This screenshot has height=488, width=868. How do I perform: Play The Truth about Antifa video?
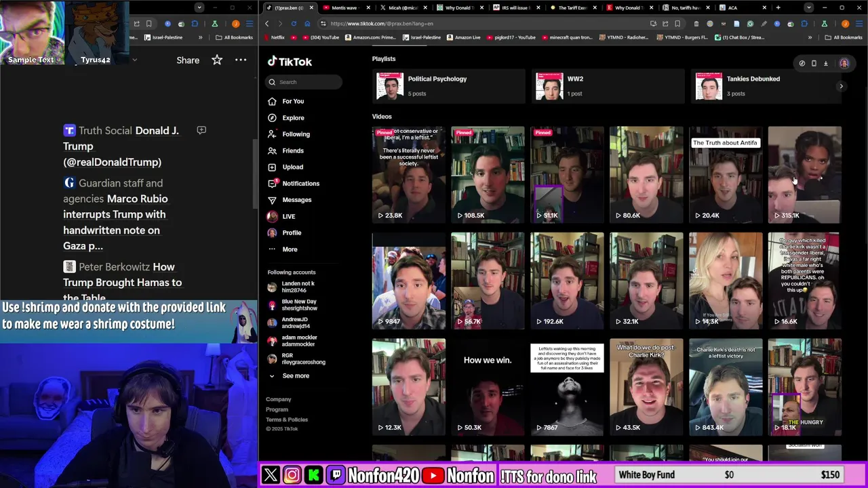(726, 175)
